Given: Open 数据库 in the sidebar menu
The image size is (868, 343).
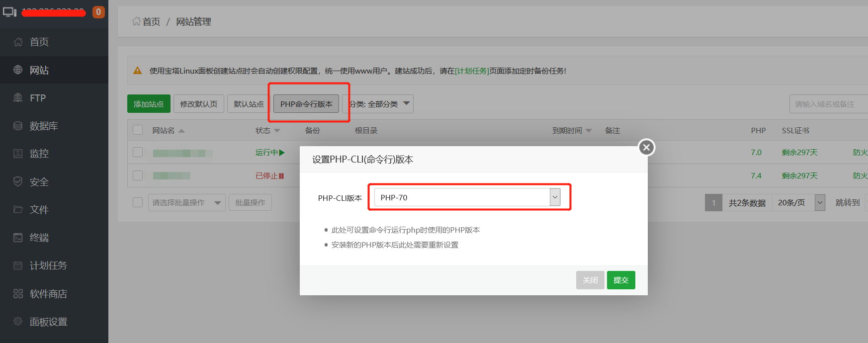Looking at the screenshot, I should point(54,126).
